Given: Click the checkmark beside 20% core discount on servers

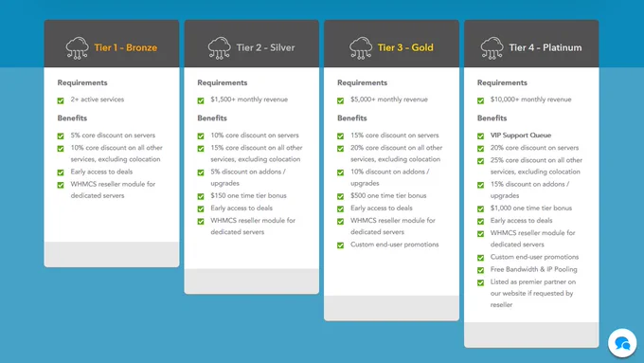Looking at the screenshot, I should pyautogui.click(x=480, y=149).
